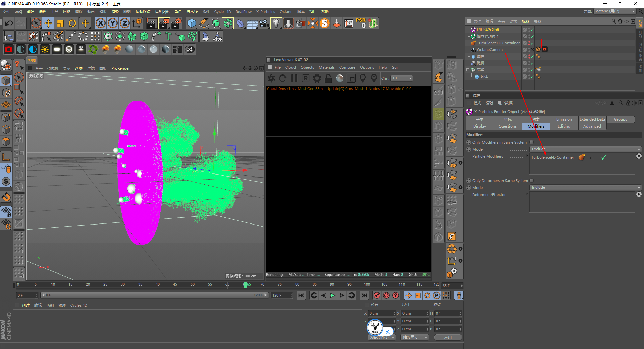This screenshot has width=644, height=349.
Task: Open the Include mode dropdown for deformers
Action: pyautogui.click(x=585, y=188)
